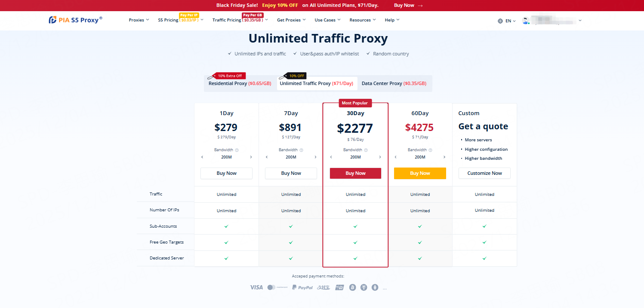Increase 7Day bandwidth with right stepper arrow

click(315, 157)
